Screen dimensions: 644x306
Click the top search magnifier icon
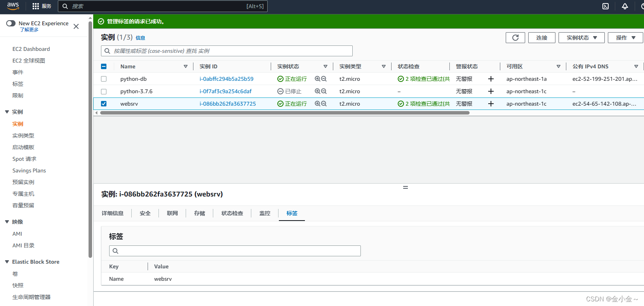pos(65,6)
